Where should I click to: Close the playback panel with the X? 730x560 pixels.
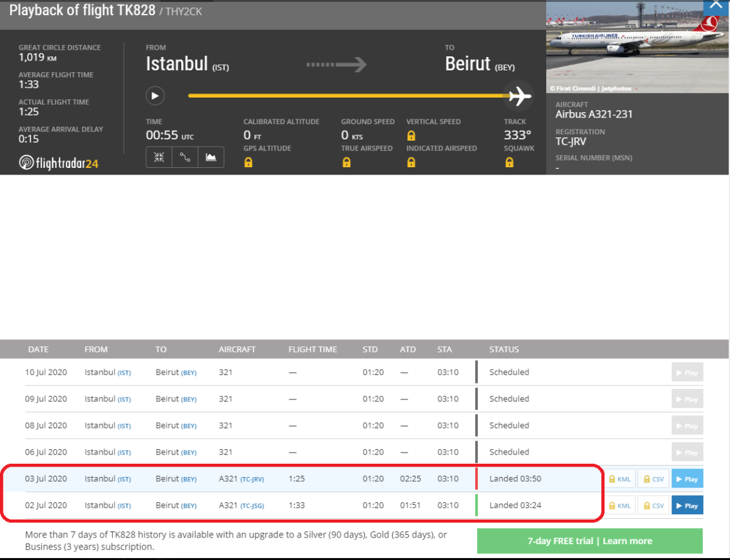pyautogui.click(x=716, y=5)
